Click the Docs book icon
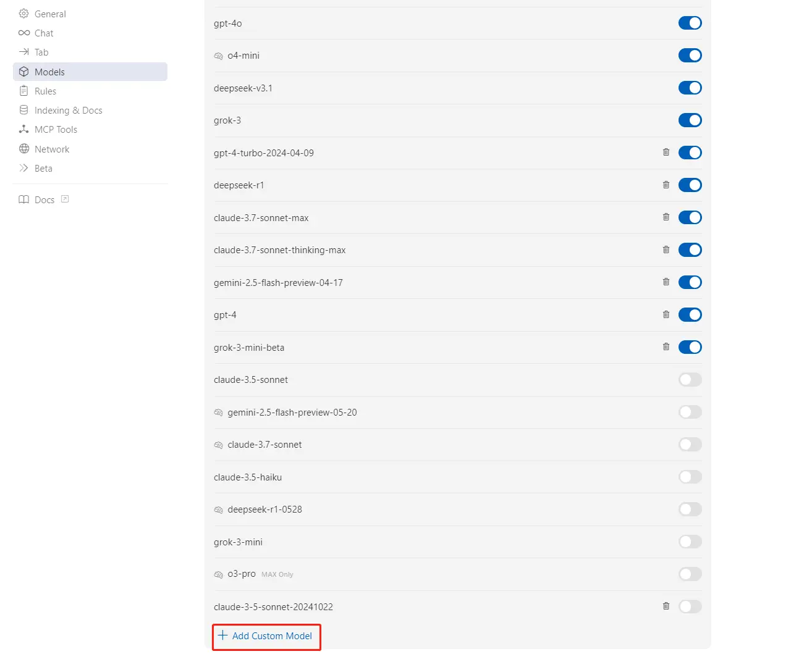This screenshot has height=654, width=812. 24,199
